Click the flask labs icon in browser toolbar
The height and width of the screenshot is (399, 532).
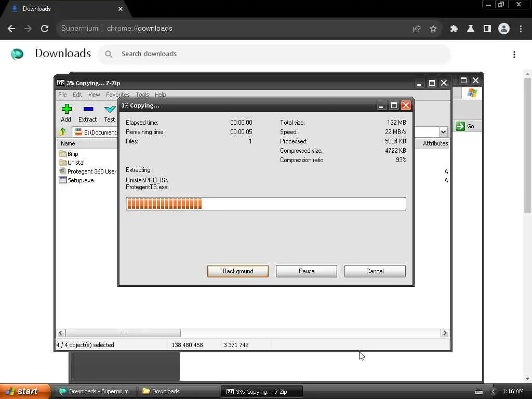click(x=471, y=29)
